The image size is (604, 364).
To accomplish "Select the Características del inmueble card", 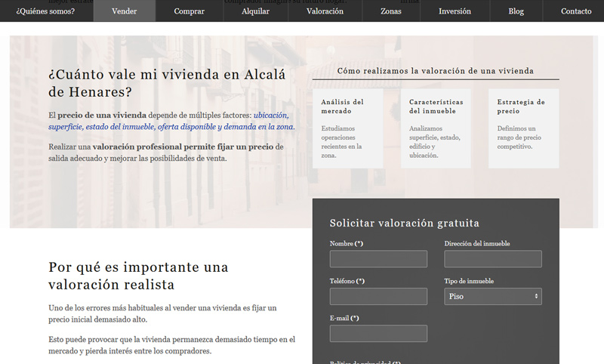I will click(x=436, y=128).
